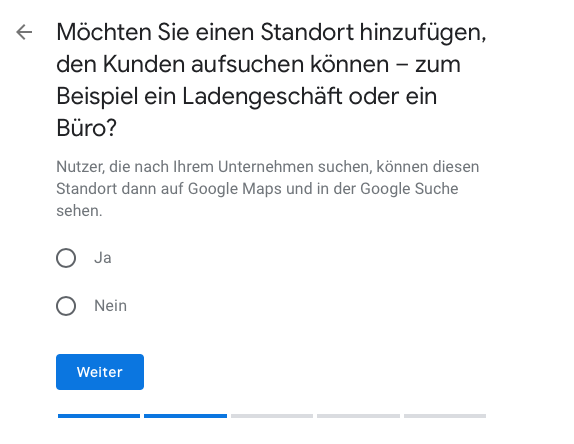Click the gray description paragraph starting 'Nutzer'
Screen dimensions: 574x444
pos(268,189)
